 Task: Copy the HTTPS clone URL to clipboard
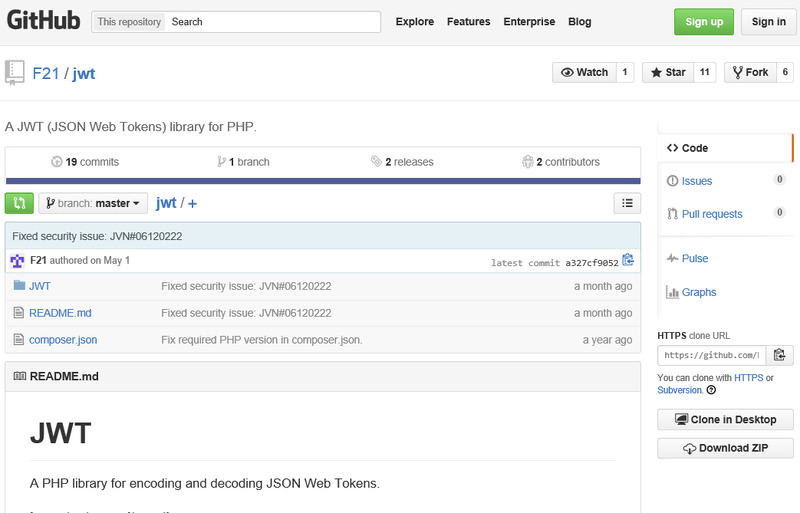tap(781, 355)
